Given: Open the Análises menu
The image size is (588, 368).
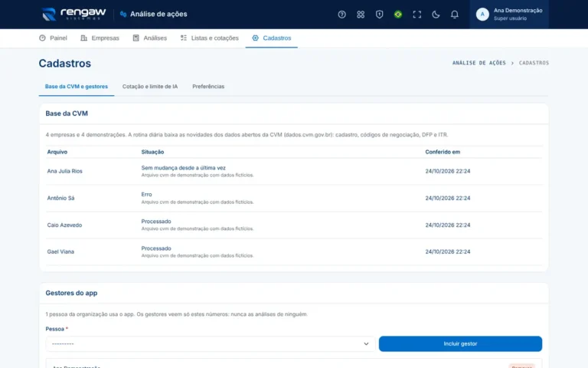Looking at the screenshot, I should click(149, 38).
